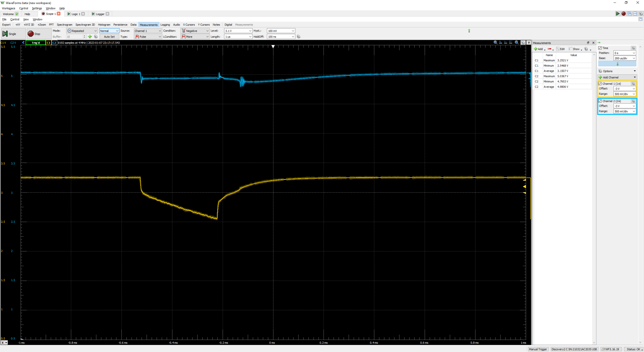This screenshot has width=644, height=352.
Task: Float the Measurements panel
Action: pos(588,43)
